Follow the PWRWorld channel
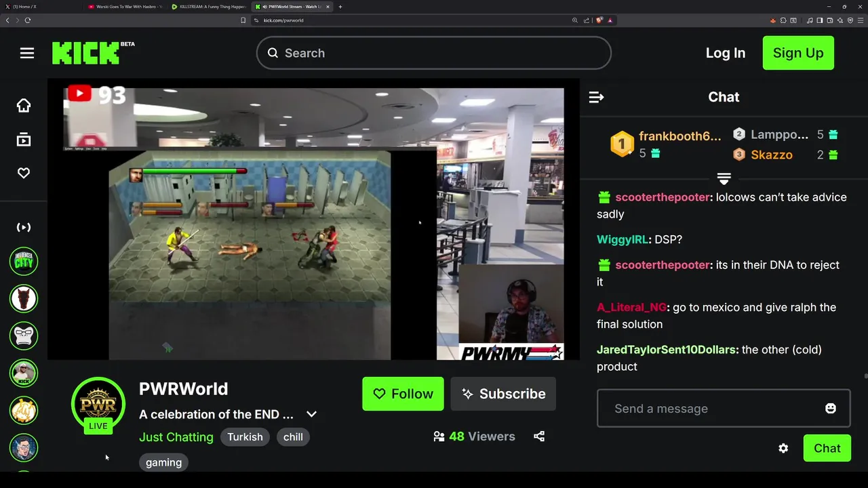868x488 pixels. pyautogui.click(x=403, y=394)
